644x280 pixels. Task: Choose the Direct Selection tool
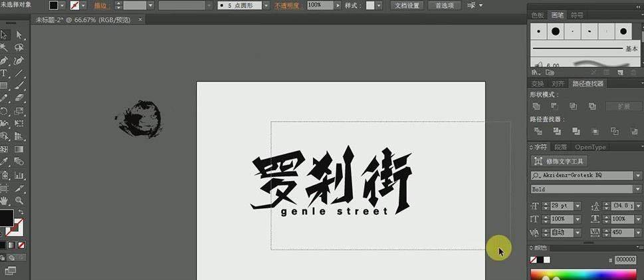point(19,35)
